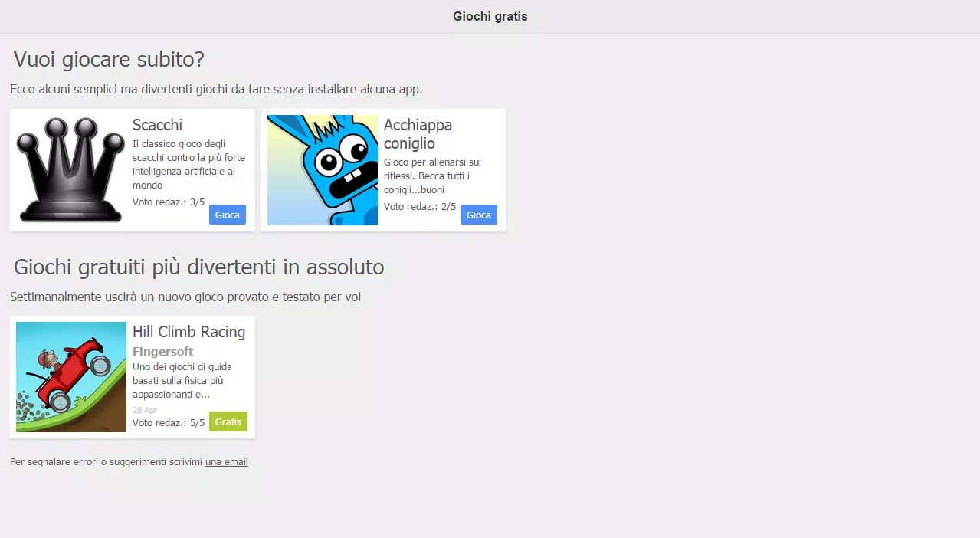This screenshot has height=538, width=980.
Task: Select the 'Hill Climb Racing' title
Action: tap(189, 332)
